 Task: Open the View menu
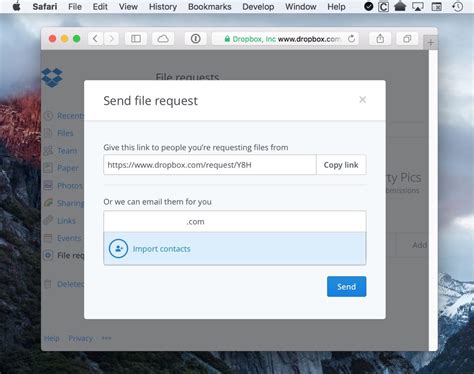(128, 7)
